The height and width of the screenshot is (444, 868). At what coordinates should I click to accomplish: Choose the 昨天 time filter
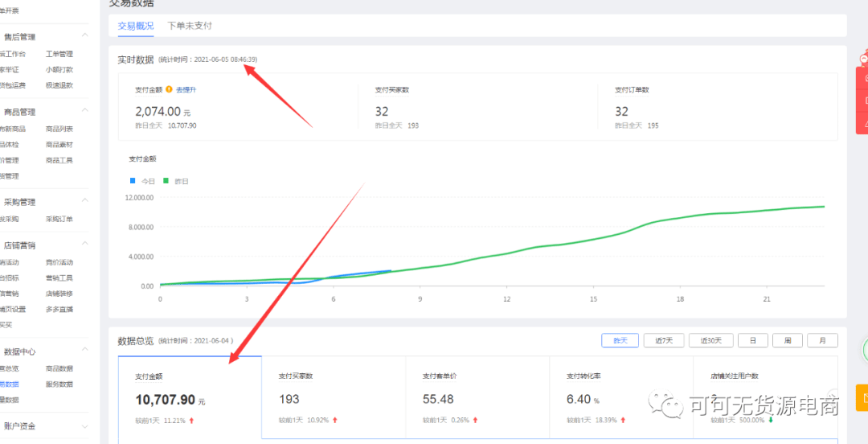coord(620,340)
